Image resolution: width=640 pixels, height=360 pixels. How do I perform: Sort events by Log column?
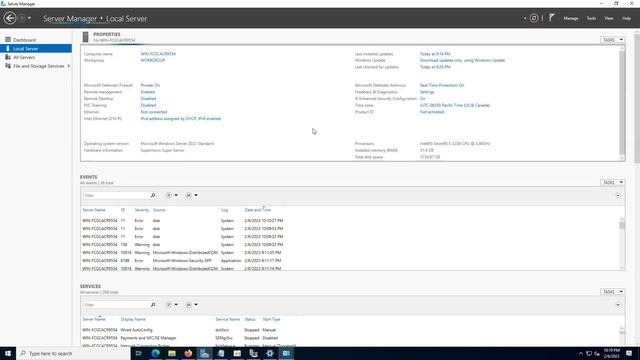pos(224,210)
